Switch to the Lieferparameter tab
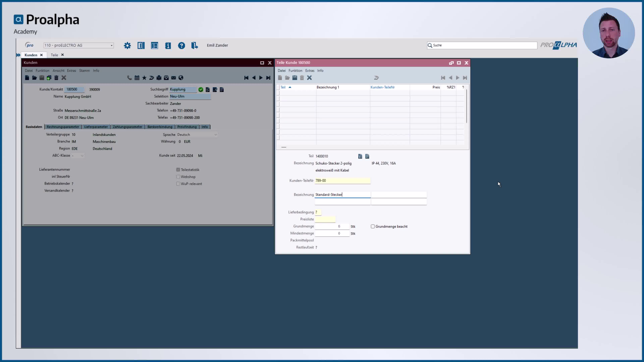The height and width of the screenshot is (362, 644). pos(96,127)
